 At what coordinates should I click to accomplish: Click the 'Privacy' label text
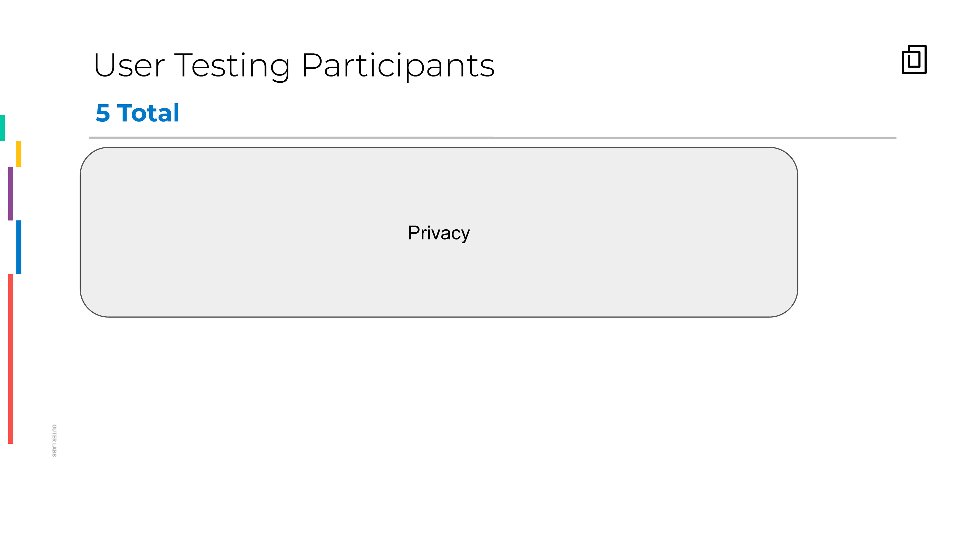[439, 233]
